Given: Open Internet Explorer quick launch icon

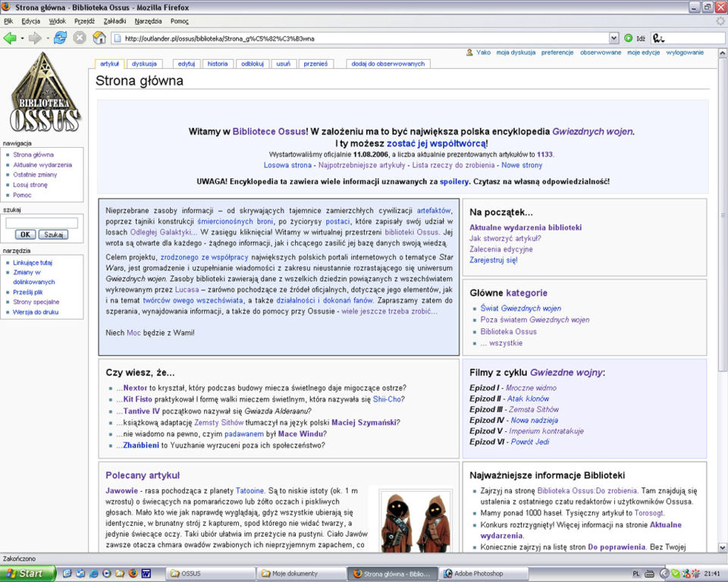Looking at the screenshot, I should click(x=93, y=574).
